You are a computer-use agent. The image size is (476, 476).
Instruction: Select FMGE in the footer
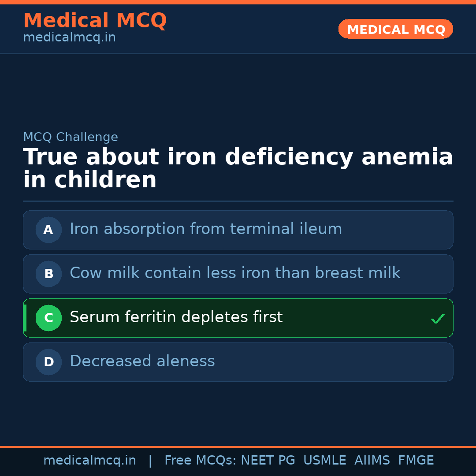[416, 461]
